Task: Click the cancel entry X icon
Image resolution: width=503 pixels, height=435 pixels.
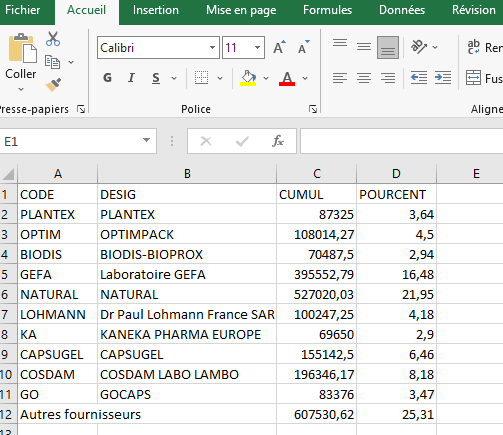Action: pos(206,141)
